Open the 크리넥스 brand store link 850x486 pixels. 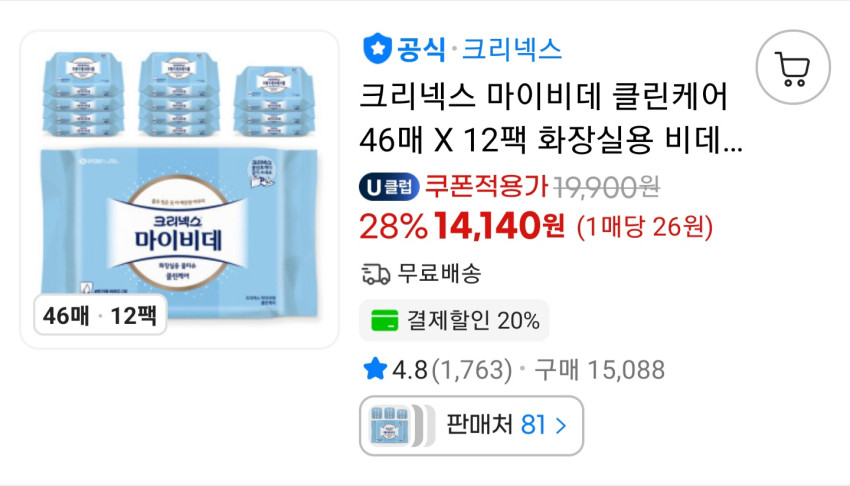pos(512,49)
